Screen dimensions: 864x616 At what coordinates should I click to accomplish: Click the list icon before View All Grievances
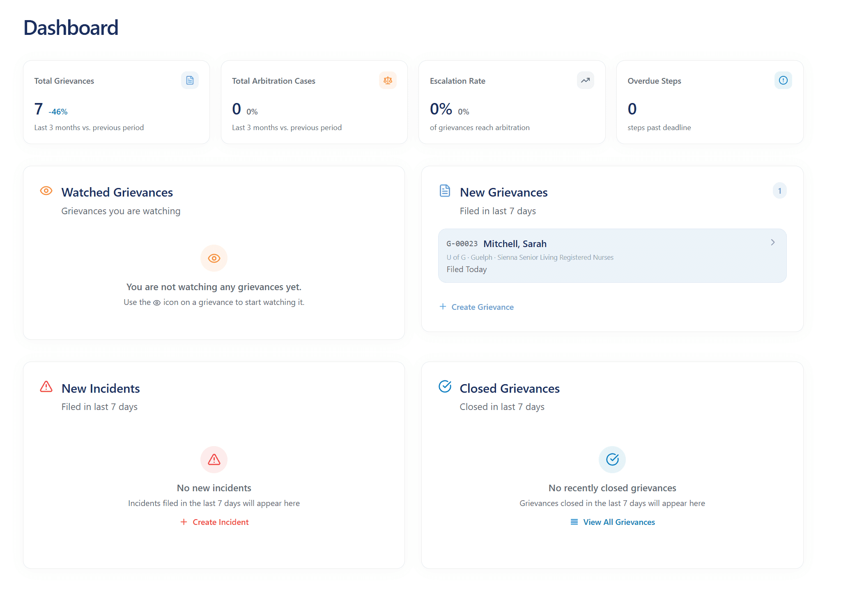coord(574,522)
